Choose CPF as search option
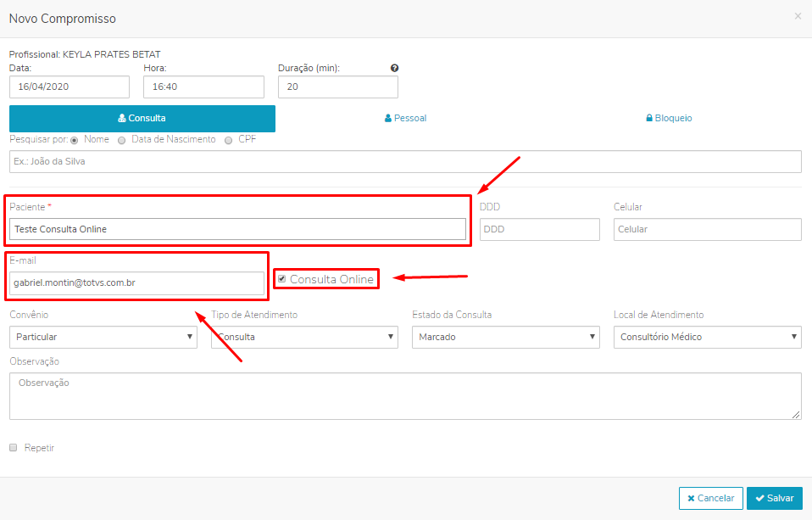 pyautogui.click(x=228, y=141)
